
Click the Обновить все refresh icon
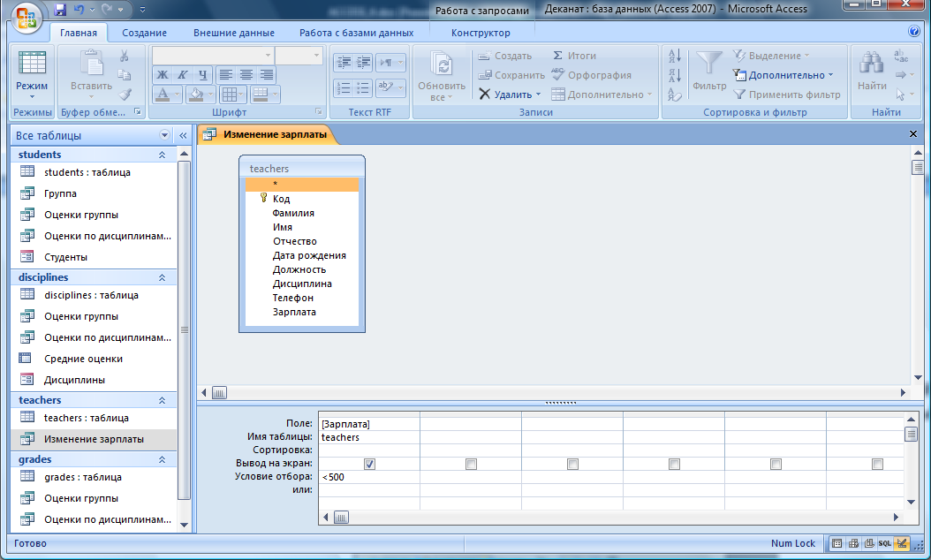[441, 64]
